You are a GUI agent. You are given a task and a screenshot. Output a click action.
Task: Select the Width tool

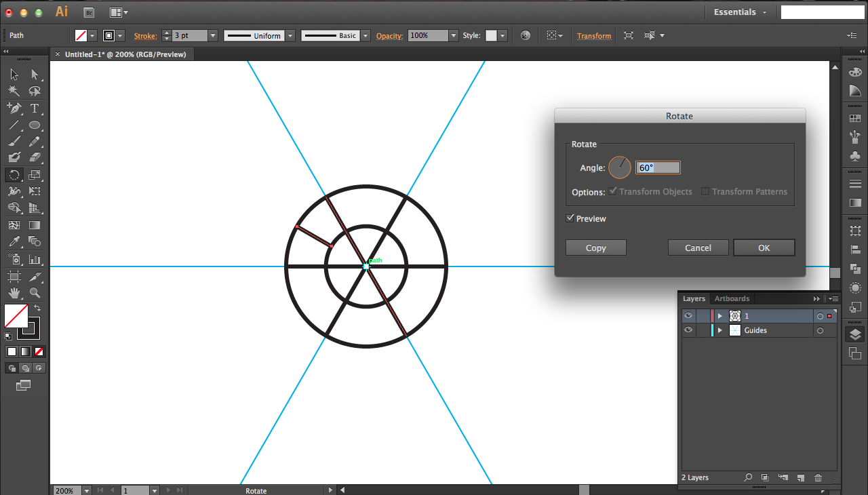14,191
